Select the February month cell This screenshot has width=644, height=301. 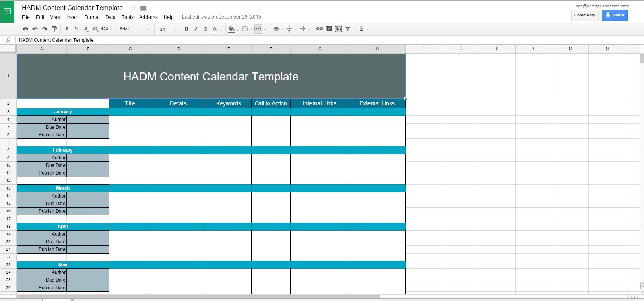coord(63,150)
